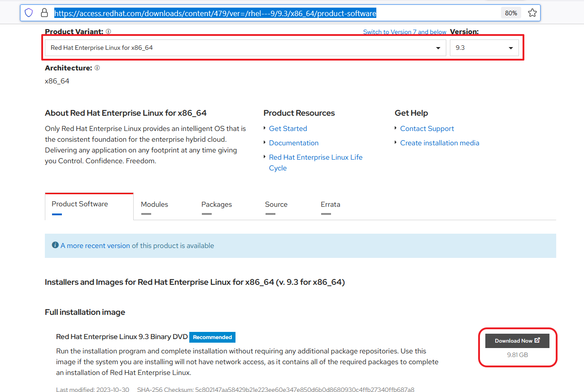
Task: Click the padlock site security icon
Action: pos(44,13)
